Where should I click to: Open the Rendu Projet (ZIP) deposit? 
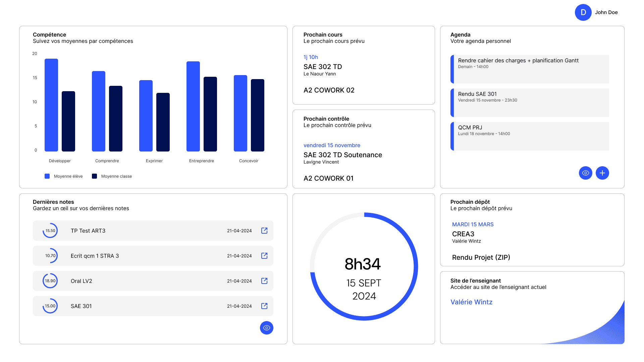point(481,257)
